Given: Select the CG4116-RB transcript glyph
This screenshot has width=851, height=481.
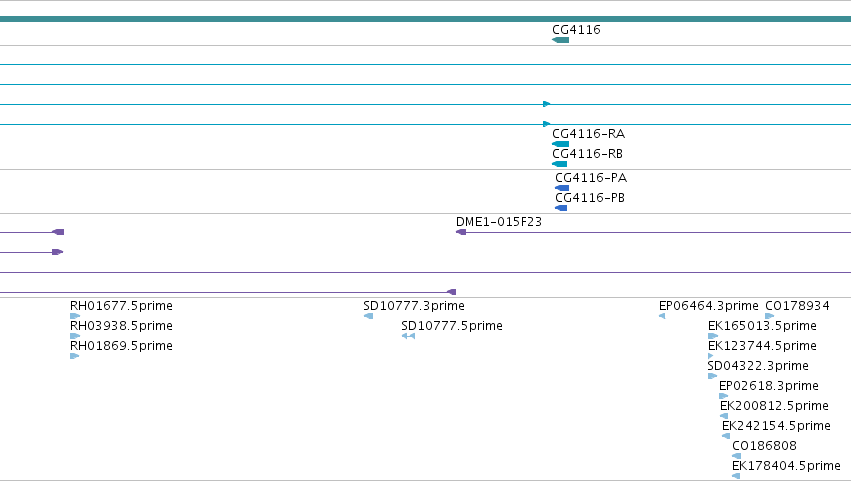Looking at the screenshot, I should click(x=560, y=164).
